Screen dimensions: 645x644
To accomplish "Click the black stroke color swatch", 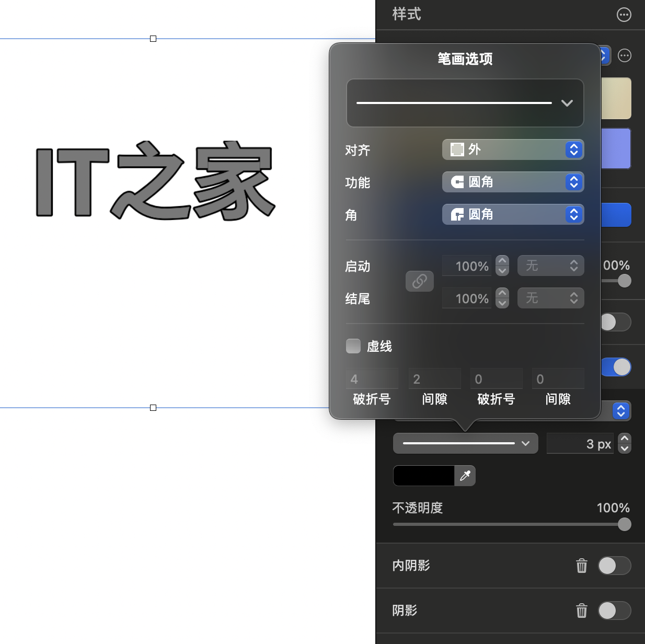I will pyautogui.click(x=424, y=476).
